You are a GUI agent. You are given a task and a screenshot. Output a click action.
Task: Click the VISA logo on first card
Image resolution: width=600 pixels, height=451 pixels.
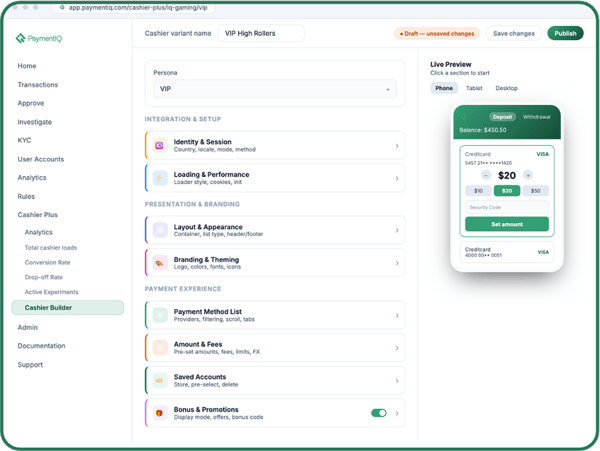point(543,154)
